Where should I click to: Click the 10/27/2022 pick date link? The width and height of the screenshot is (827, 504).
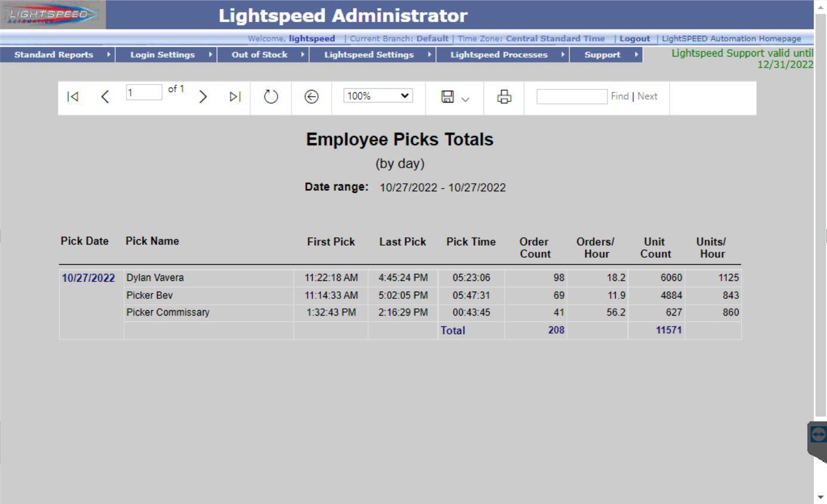(x=88, y=278)
